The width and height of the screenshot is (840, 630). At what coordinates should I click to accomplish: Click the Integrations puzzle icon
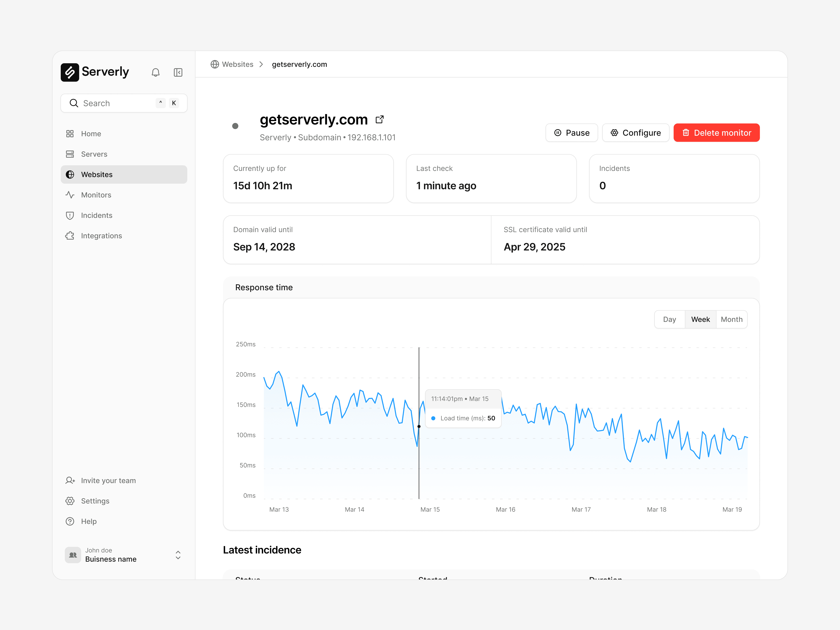(x=70, y=236)
